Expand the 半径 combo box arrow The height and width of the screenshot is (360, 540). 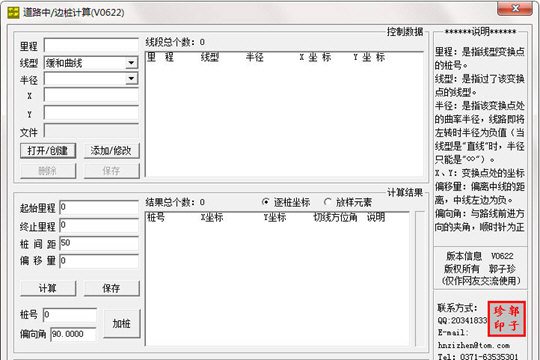pos(131,79)
